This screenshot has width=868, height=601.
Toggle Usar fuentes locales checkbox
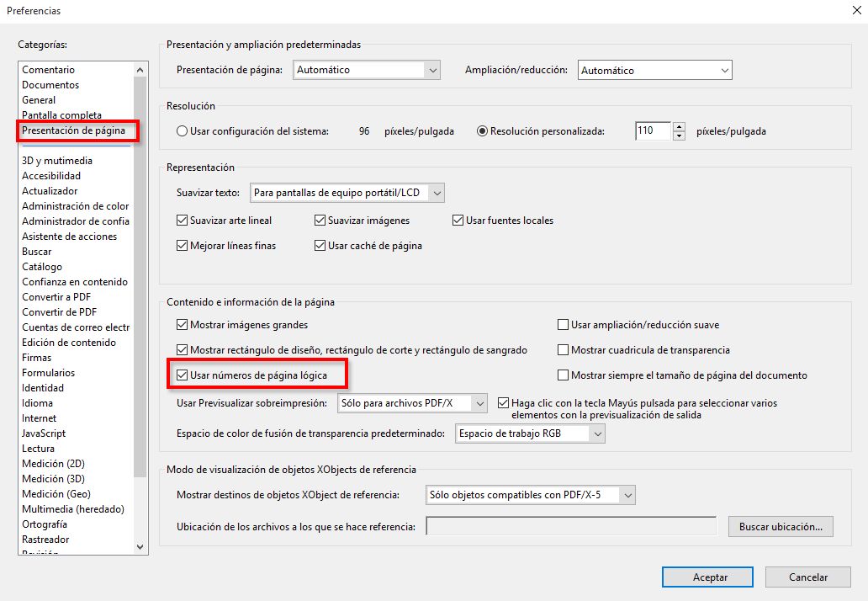click(458, 221)
